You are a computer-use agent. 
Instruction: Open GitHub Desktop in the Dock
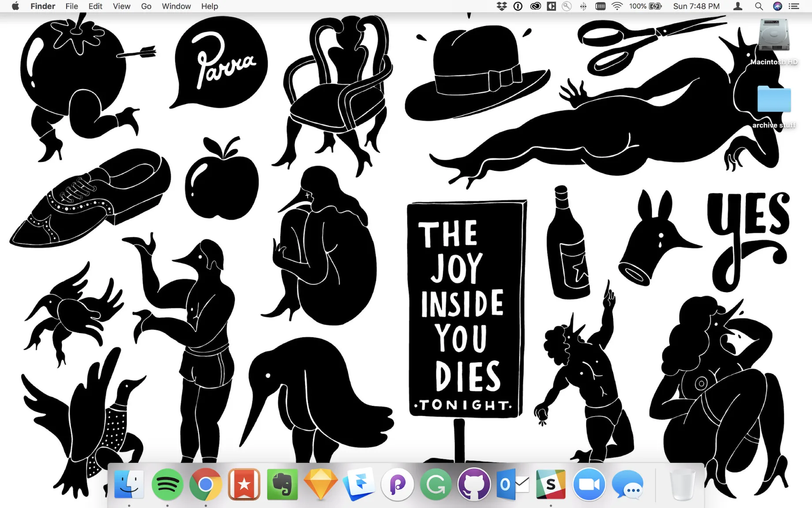click(x=474, y=485)
